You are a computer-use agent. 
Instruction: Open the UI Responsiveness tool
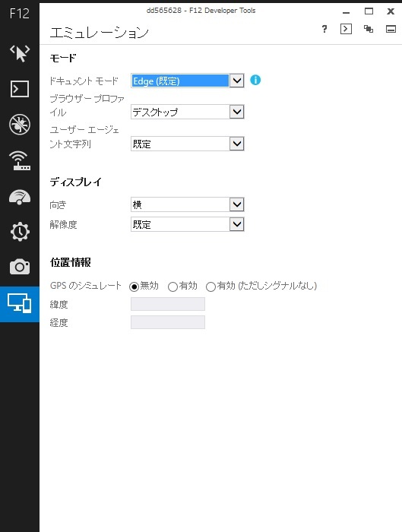(19, 197)
